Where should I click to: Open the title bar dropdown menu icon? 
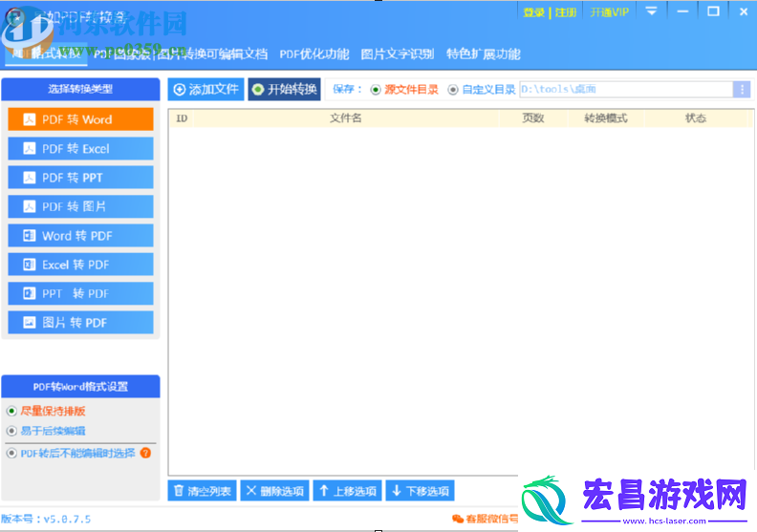(651, 11)
